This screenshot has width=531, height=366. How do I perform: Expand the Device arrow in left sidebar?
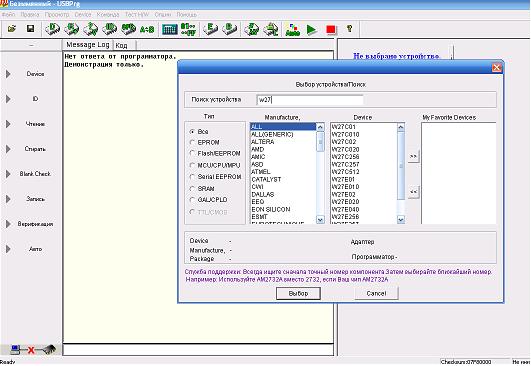click(8, 74)
